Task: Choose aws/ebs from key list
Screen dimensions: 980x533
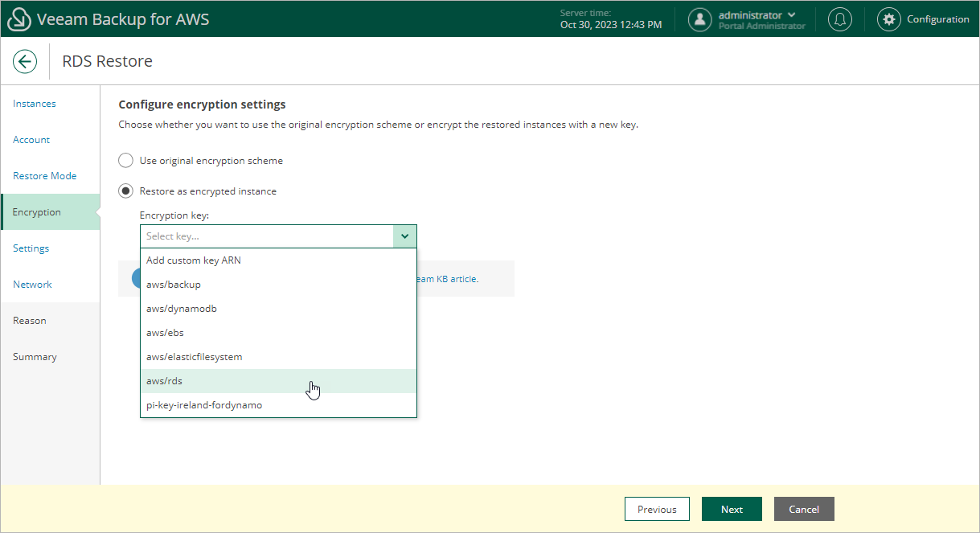Action: (278, 333)
